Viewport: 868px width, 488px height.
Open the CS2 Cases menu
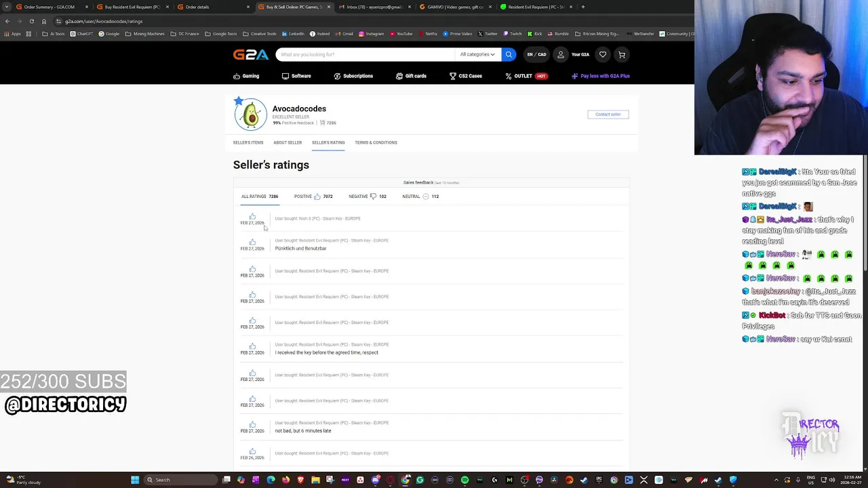pos(466,76)
